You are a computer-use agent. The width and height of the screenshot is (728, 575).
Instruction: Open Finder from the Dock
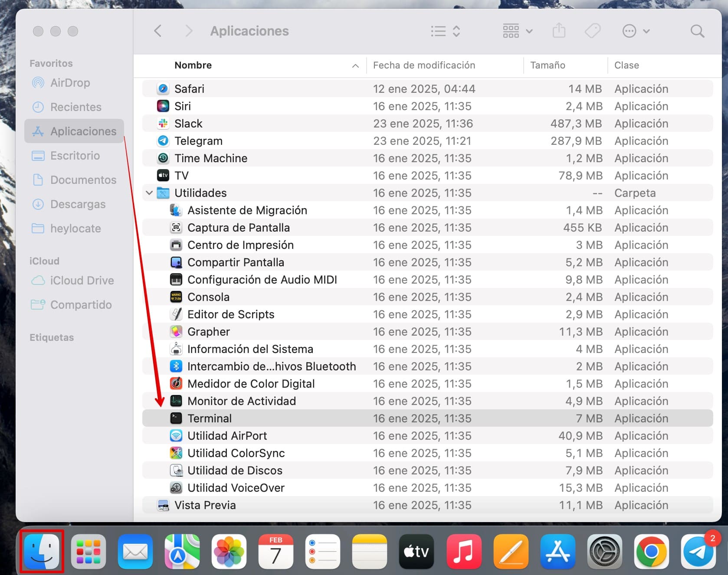(42, 551)
